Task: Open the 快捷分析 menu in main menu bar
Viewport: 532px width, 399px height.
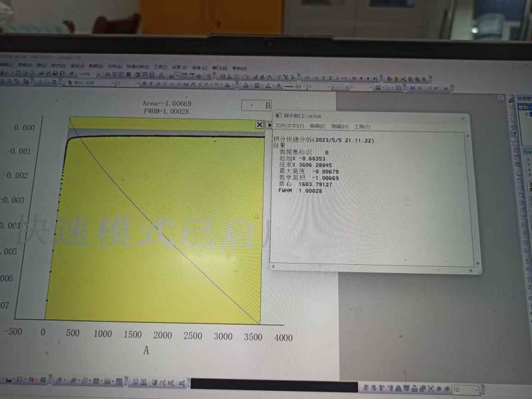Action: (x=137, y=66)
